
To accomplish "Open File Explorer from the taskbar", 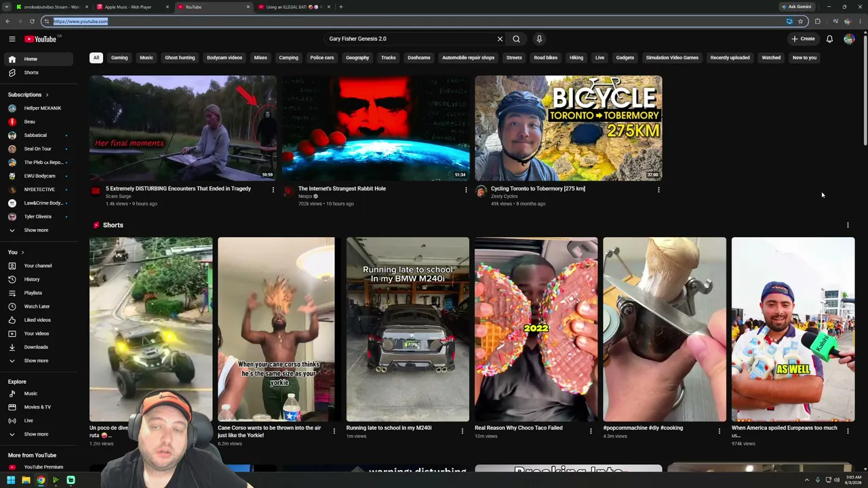I will pyautogui.click(x=26, y=481).
